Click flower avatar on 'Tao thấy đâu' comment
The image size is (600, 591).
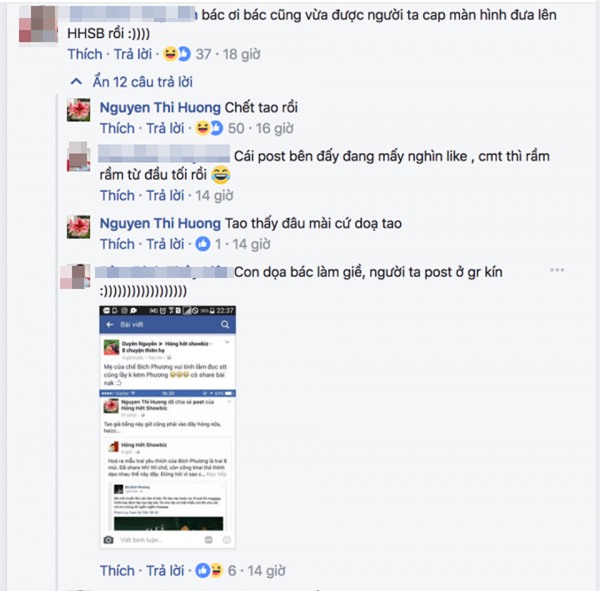tap(78, 227)
